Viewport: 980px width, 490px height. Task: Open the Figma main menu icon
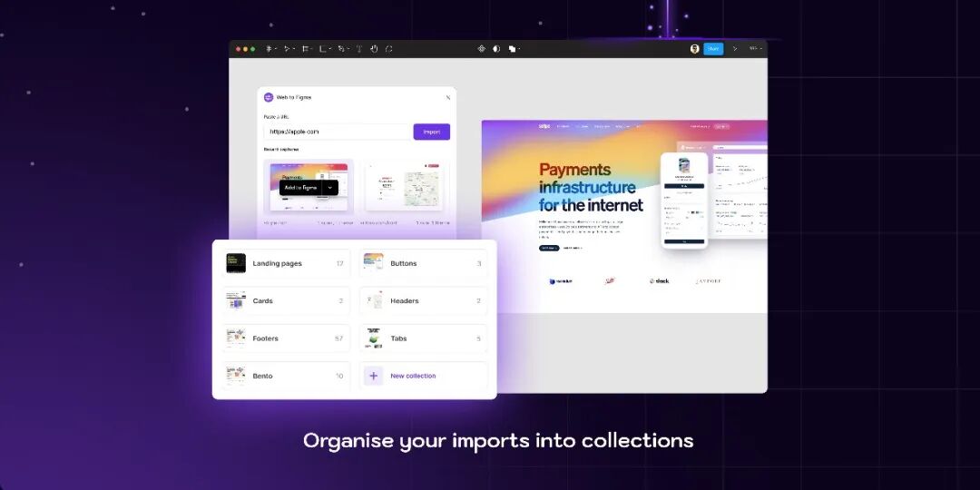(269, 49)
